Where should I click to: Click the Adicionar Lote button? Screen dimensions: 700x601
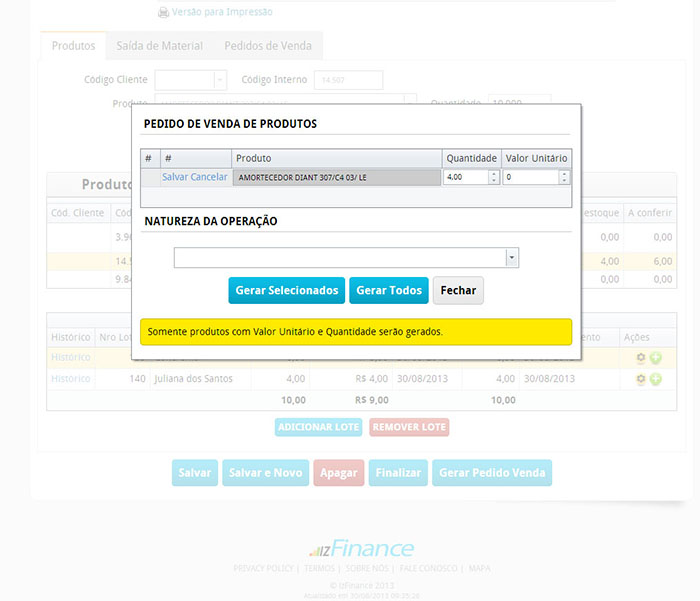pos(318,427)
